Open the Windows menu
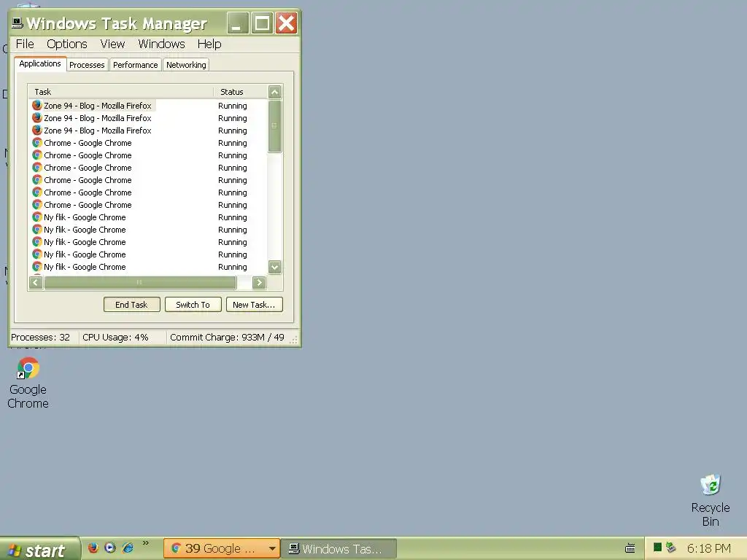Viewport: 747px width, 560px height. (x=161, y=44)
